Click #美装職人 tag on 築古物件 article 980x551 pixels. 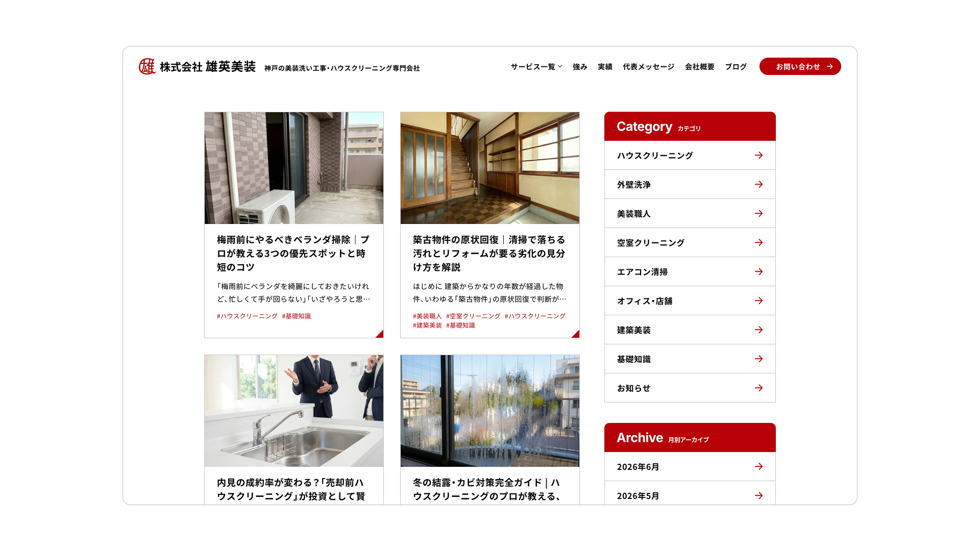[427, 316]
